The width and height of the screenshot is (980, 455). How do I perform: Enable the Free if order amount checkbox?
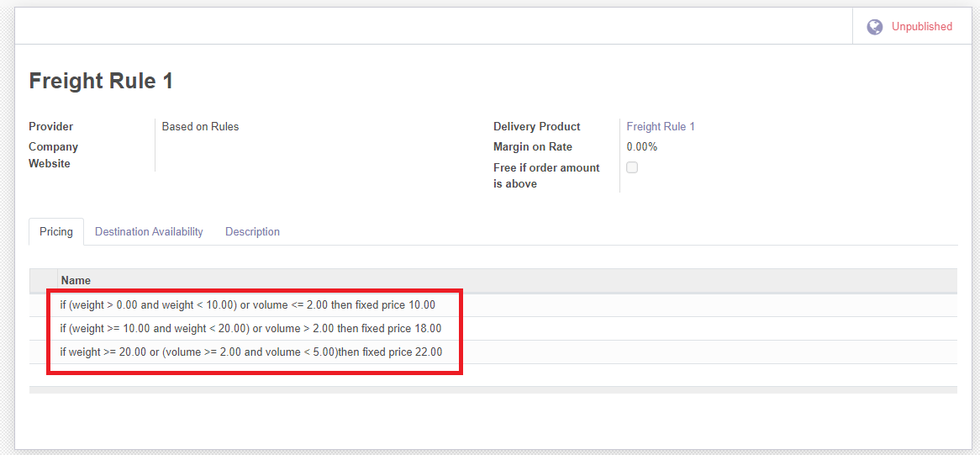[632, 167]
